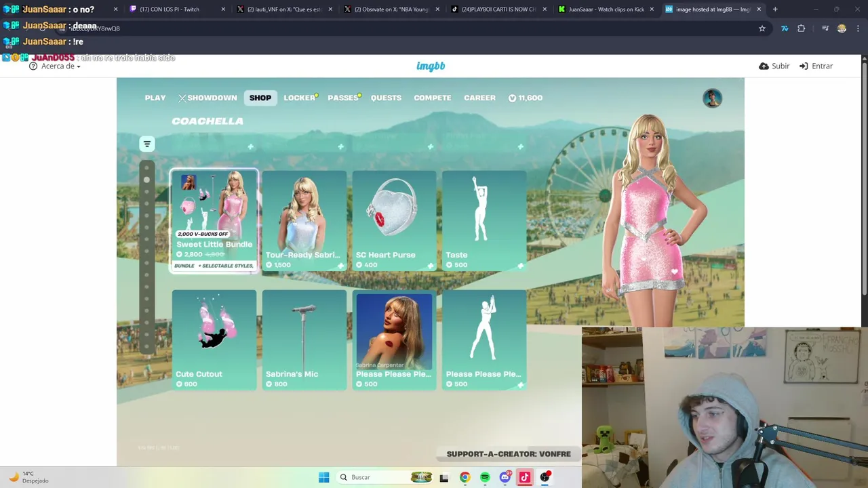Select the SC Heart Purse card

coord(394,220)
